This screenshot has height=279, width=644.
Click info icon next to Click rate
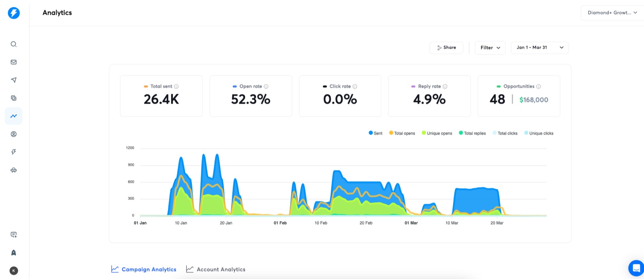355,86
